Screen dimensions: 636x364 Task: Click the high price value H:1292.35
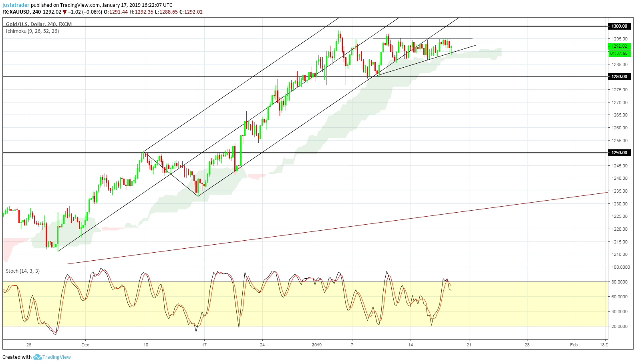coord(141,12)
